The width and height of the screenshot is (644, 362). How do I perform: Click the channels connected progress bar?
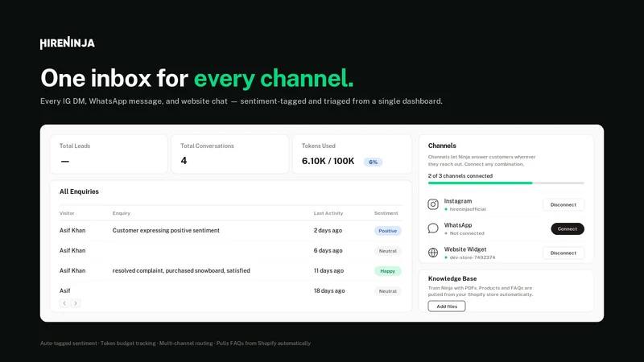pyautogui.click(x=506, y=183)
